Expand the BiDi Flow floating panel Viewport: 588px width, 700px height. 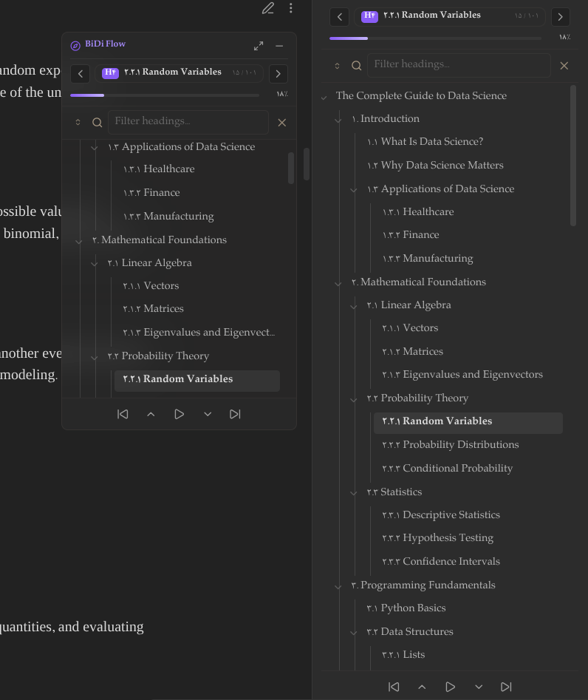tap(259, 46)
